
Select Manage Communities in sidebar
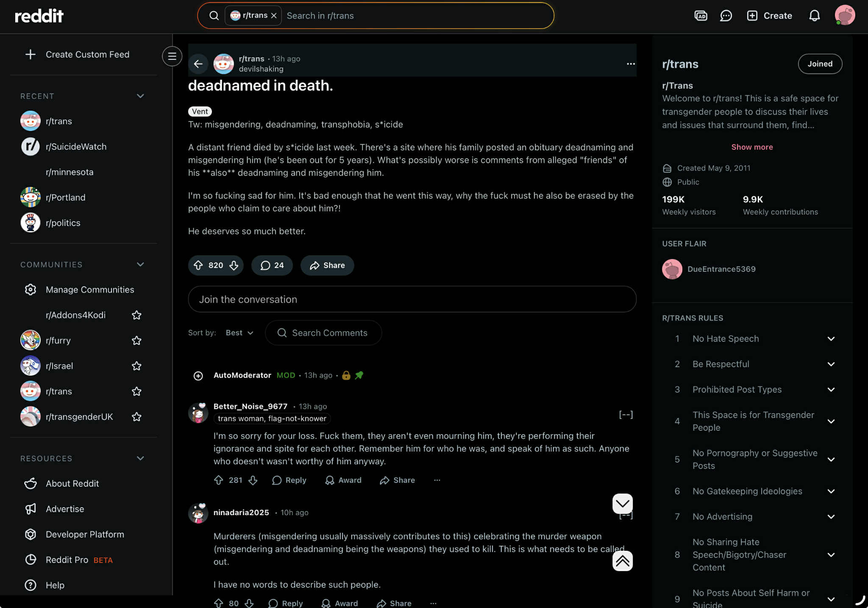click(x=89, y=290)
